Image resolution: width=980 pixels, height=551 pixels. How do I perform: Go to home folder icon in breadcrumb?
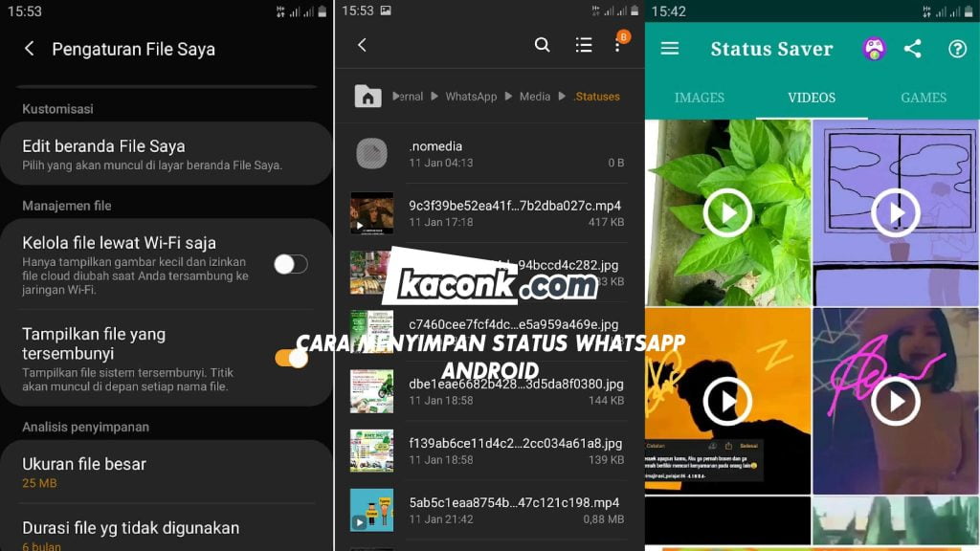368,97
